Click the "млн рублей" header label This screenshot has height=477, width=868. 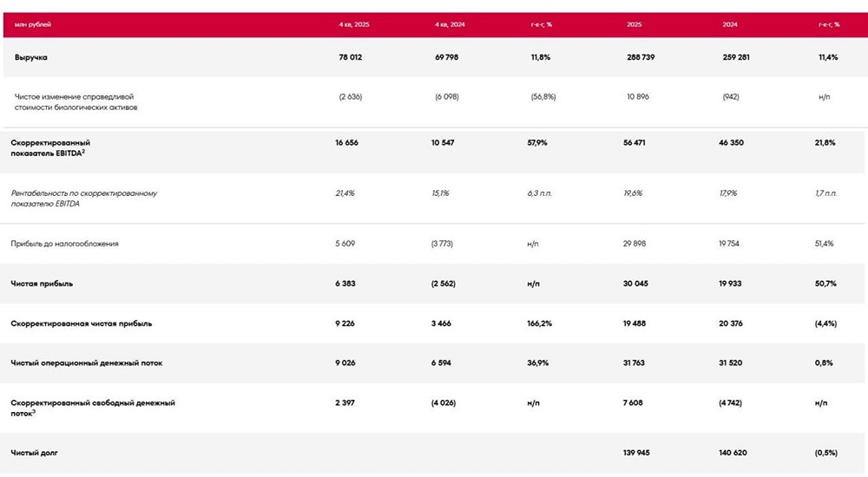(x=33, y=25)
